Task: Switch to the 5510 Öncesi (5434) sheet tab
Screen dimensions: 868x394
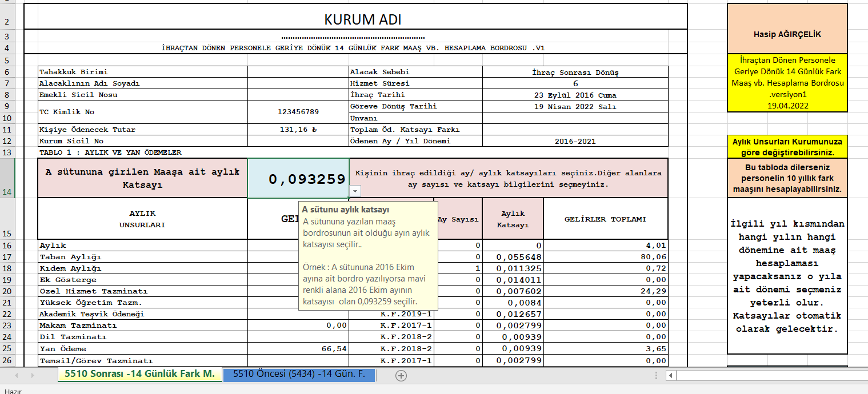Action: click(299, 375)
